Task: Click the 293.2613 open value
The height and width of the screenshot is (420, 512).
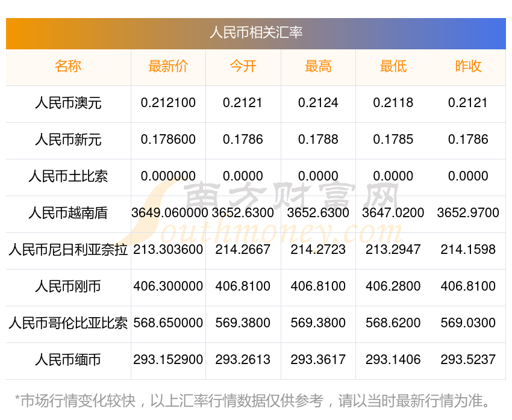Action: 243,360
